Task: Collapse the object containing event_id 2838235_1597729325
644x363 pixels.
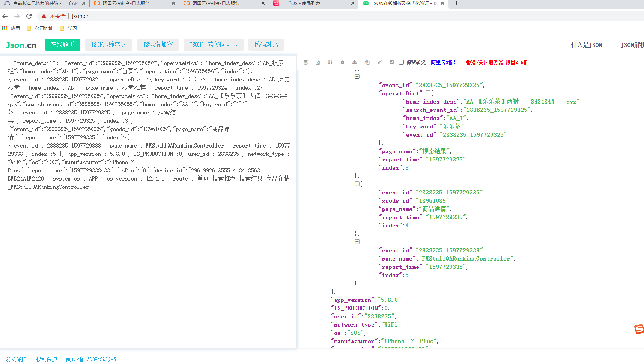Action: pos(357,77)
